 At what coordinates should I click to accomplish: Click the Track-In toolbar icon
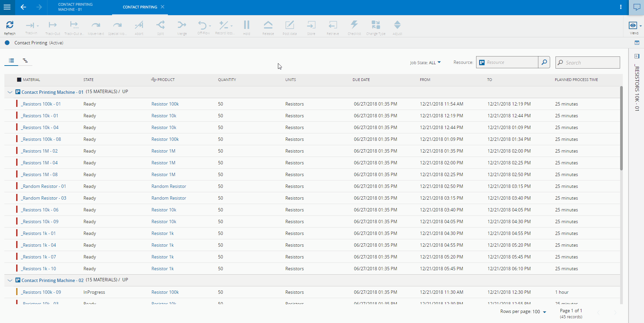(30, 26)
